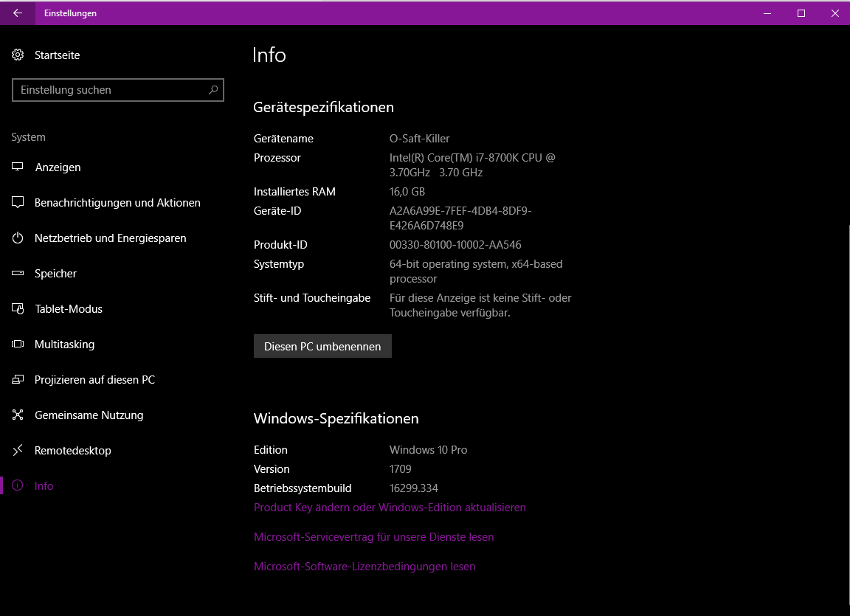The image size is (850, 616).
Task: Click the Remotedesktop icon
Action: [x=18, y=450]
